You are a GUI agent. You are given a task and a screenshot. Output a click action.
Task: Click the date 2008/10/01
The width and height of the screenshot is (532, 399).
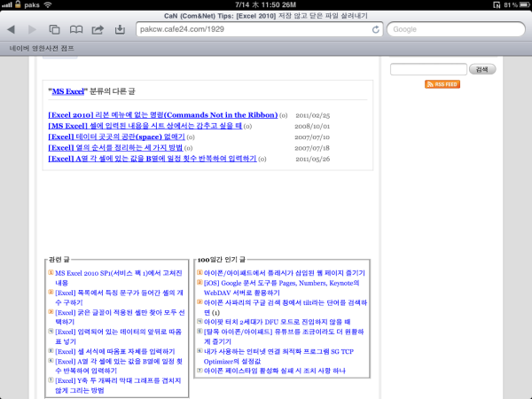pyautogui.click(x=312, y=126)
